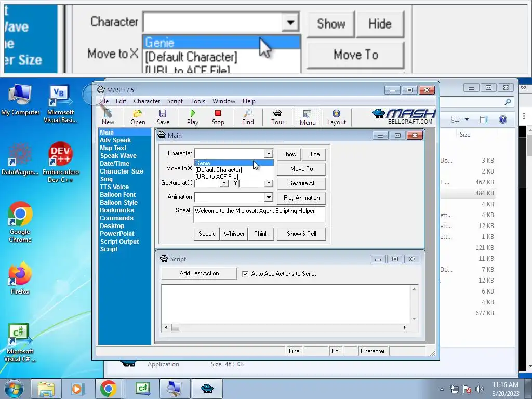Viewport: 532px width, 399px height.
Task: Save the script using the Save icon
Action: point(163,117)
